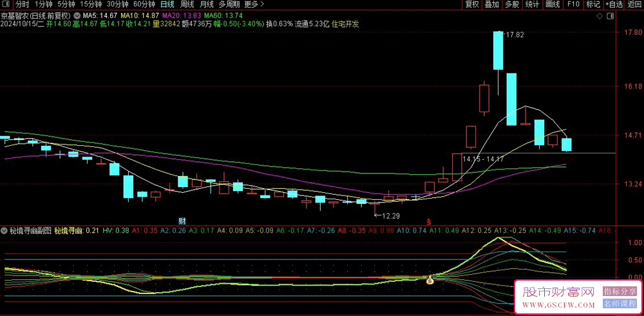Click the 住宅开发 sector link
Viewport: 644px width, 316px height.
[x=345, y=24]
